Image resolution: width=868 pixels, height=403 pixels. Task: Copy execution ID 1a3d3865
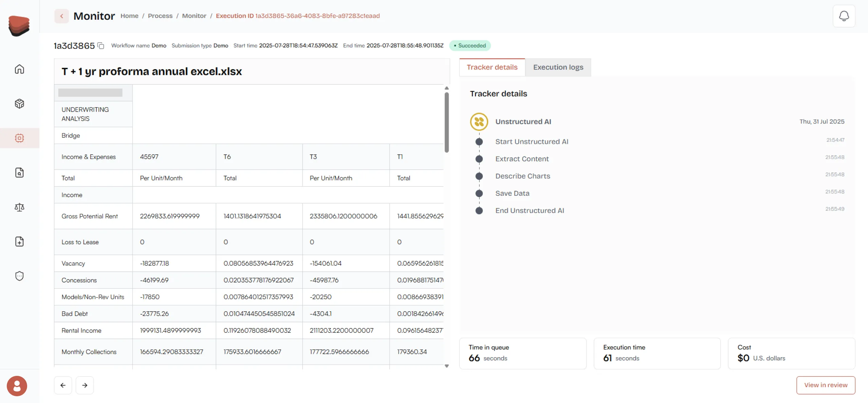point(101,46)
